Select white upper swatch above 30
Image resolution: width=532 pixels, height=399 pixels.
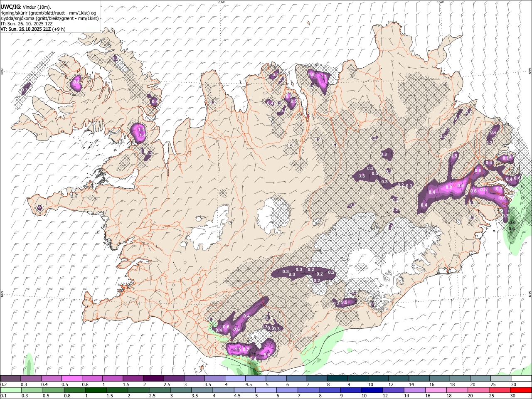point(521,379)
